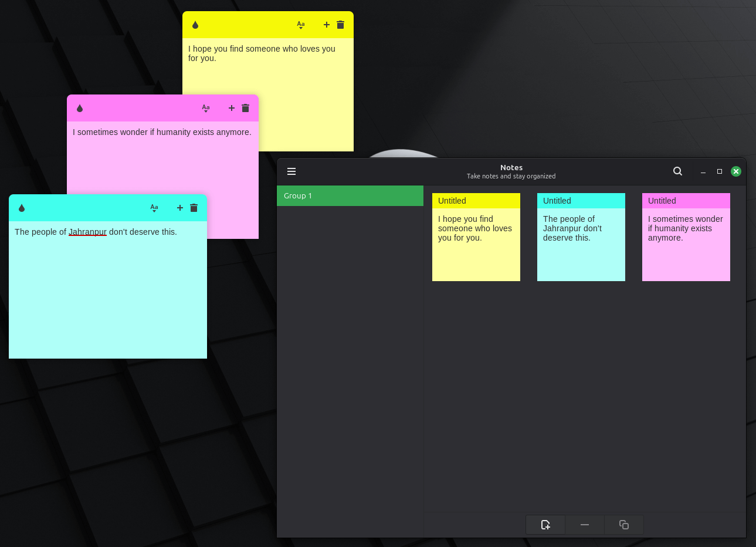This screenshot has width=756, height=547.
Task: Add a note from the cyan sticky's plus icon
Action: [x=179, y=208]
